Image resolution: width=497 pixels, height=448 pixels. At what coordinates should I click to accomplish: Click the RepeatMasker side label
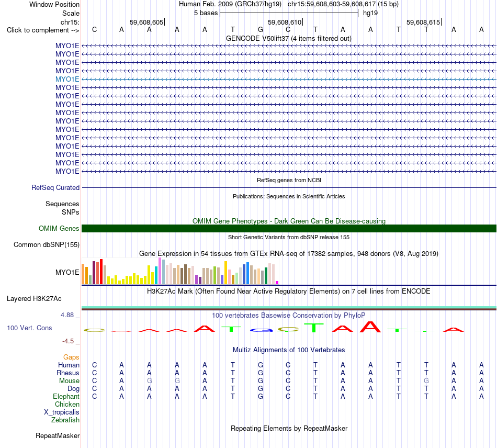(x=58, y=435)
